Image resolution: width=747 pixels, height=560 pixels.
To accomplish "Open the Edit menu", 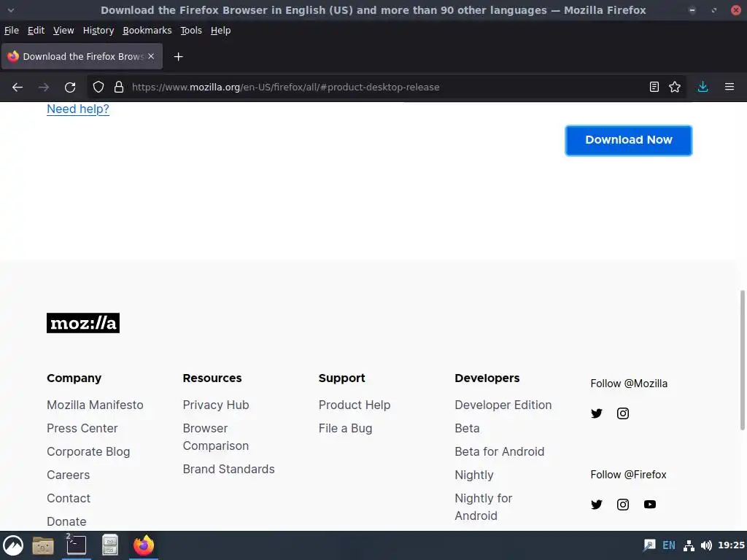I will 36,31.
